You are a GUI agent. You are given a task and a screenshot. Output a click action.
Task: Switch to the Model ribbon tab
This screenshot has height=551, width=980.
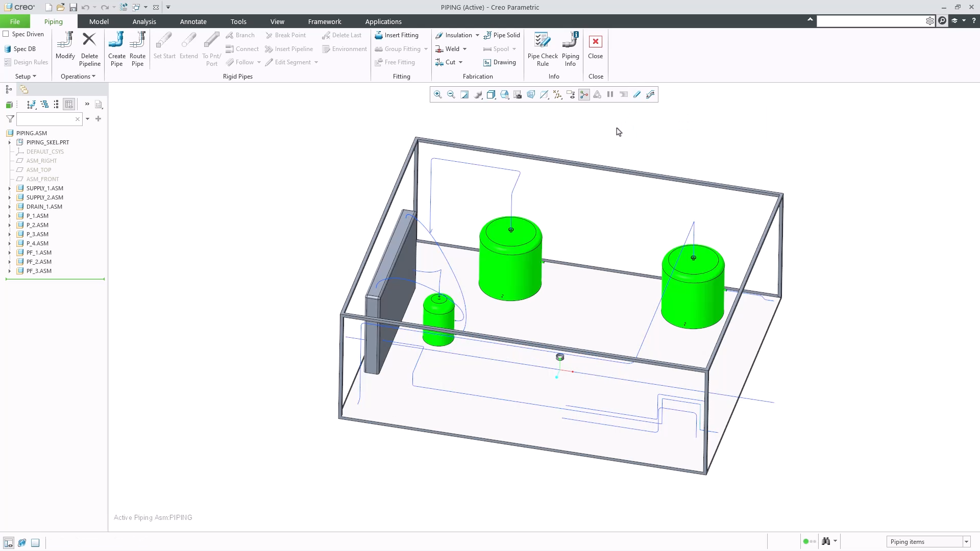[99, 21]
